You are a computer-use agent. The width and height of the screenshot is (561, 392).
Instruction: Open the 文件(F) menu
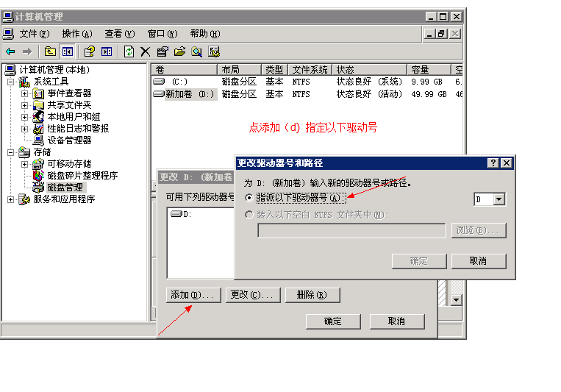35,34
